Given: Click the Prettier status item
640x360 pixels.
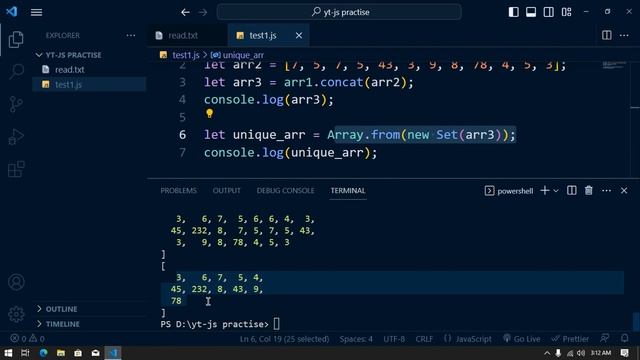Looking at the screenshot, I should [x=570, y=339].
